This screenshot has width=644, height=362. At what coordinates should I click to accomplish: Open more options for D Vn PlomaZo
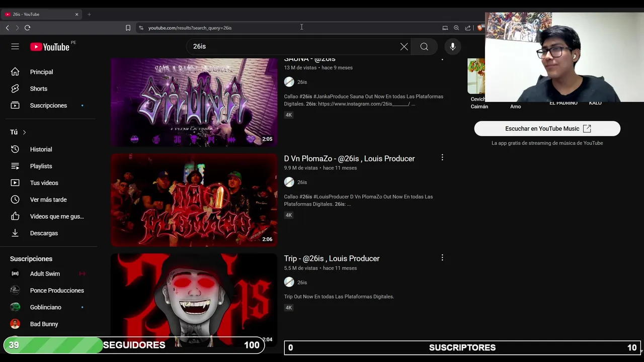(442, 157)
